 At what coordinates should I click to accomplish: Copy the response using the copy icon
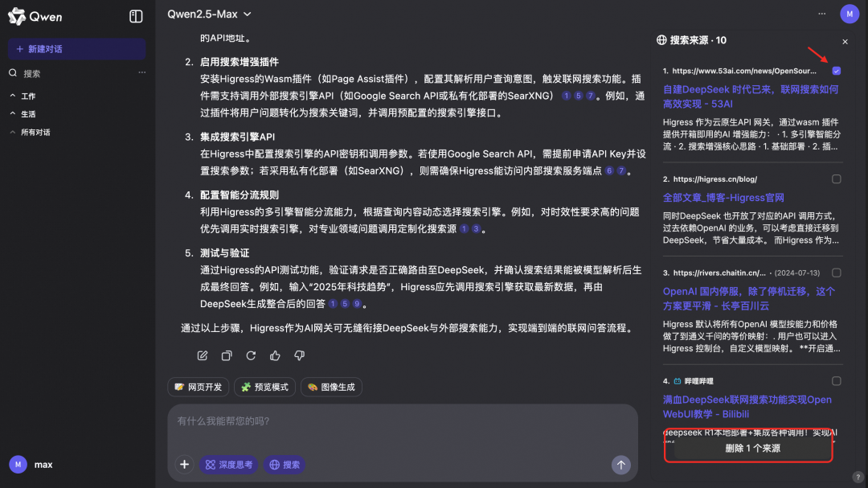226,355
